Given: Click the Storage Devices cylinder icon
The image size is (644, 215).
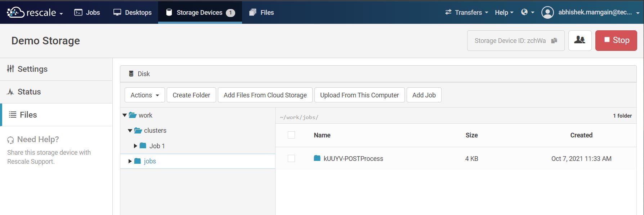Looking at the screenshot, I should pyautogui.click(x=169, y=12).
